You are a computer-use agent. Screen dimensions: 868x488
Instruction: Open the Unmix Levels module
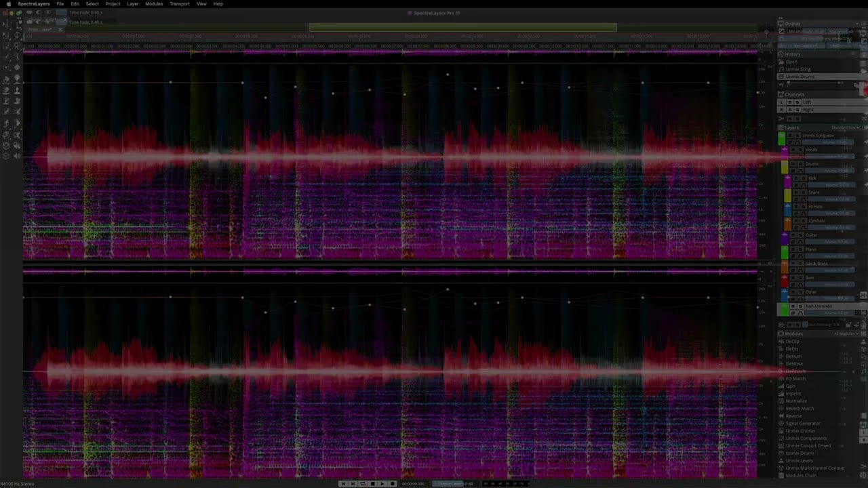[x=800, y=460]
